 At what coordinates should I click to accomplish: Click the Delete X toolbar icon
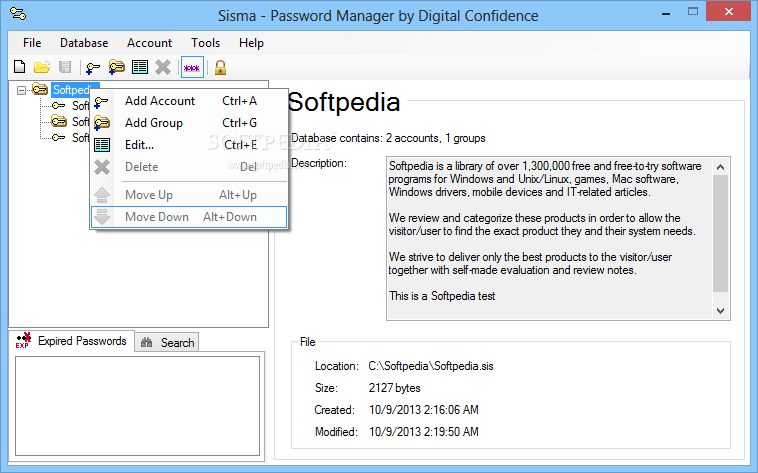163,67
